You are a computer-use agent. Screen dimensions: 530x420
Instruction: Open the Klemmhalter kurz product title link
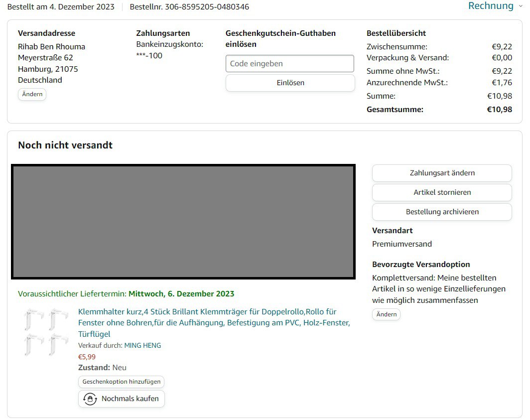click(214, 323)
